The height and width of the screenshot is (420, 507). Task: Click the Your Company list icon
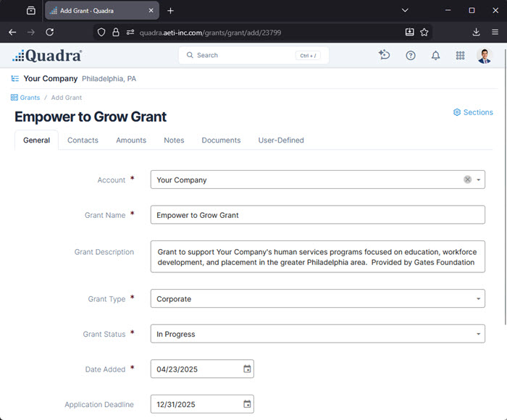pyautogui.click(x=15, y=78)
